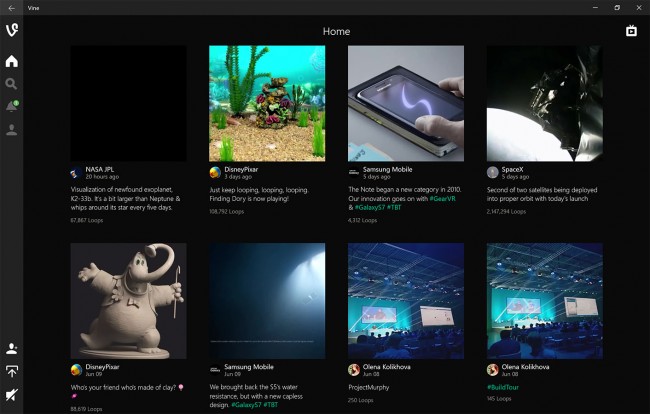The image size is (650, 414).
Task: Click the "4,312 Loops" count
Action: pos(362,220)
